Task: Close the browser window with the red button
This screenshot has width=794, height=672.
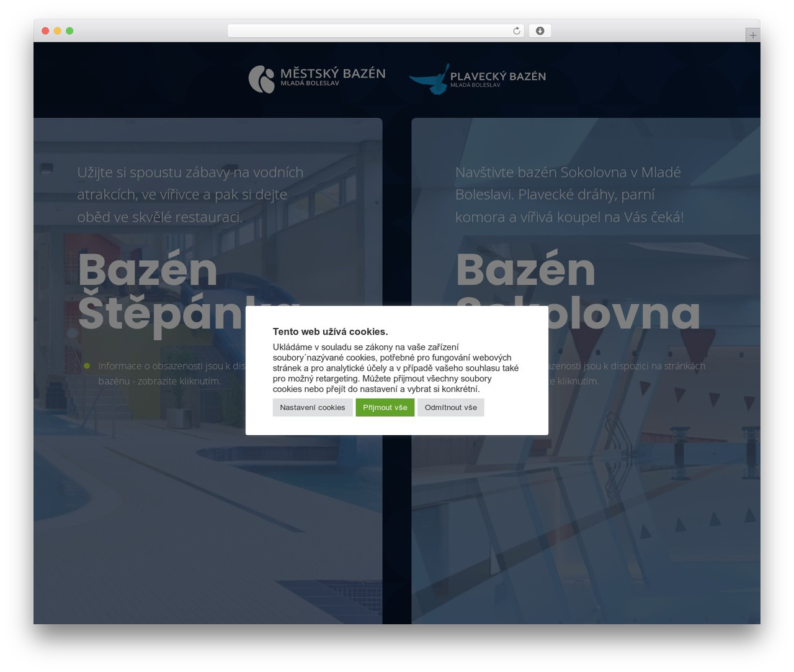Action: point(45,31)
